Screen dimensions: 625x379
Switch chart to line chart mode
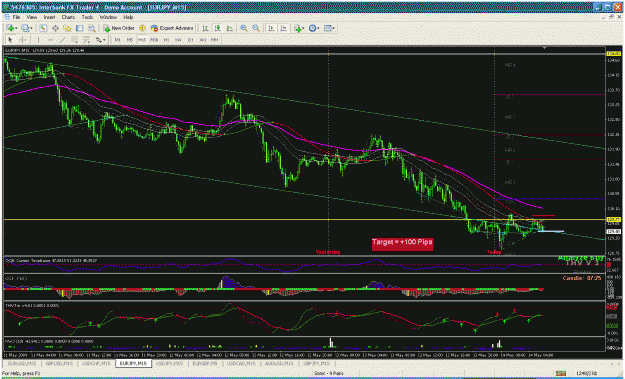click(x=230, y=28)
